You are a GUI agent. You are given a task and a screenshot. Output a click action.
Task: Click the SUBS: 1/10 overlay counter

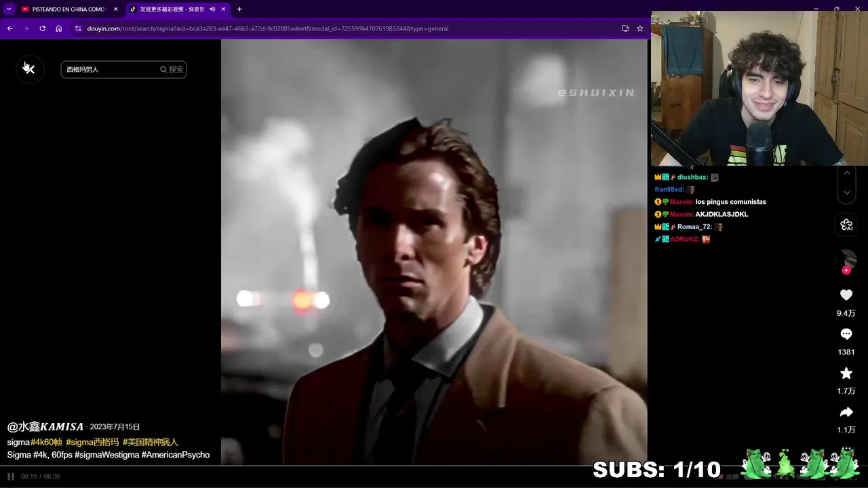pyautogui.click(x=656, y=469)
